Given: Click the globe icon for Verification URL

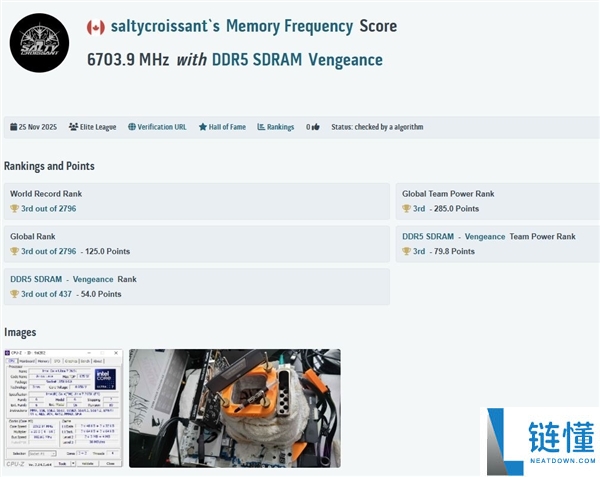Looking at the screenshot, I should [132, 127].
